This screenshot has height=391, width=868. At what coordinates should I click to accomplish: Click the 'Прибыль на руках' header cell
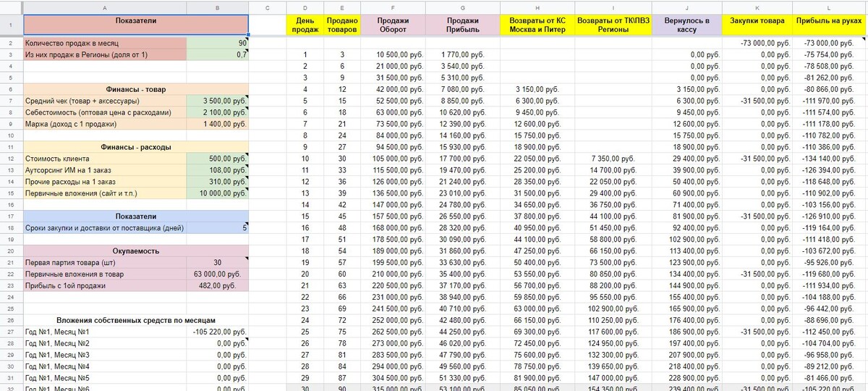pyautogui.click(x=830, y=25)
